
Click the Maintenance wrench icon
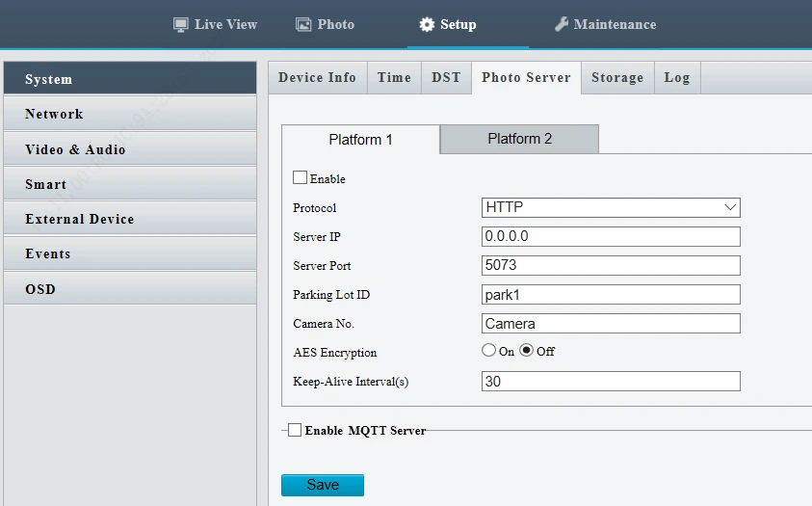point(562,25)
